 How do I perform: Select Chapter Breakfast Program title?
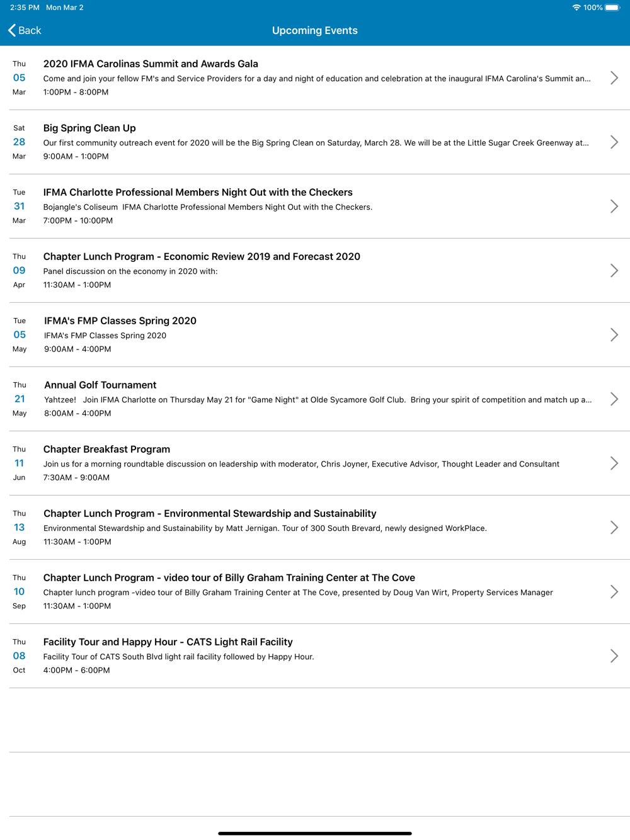(106, 449)
